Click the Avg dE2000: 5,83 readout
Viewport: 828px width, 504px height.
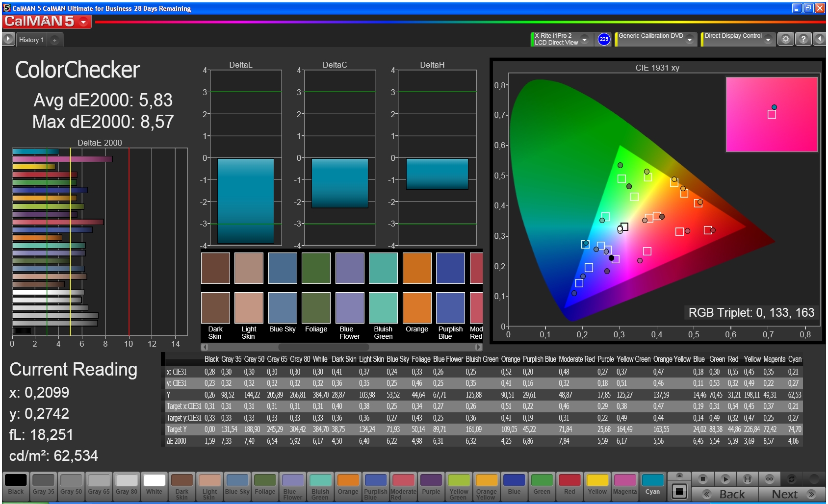coord(103,100)
